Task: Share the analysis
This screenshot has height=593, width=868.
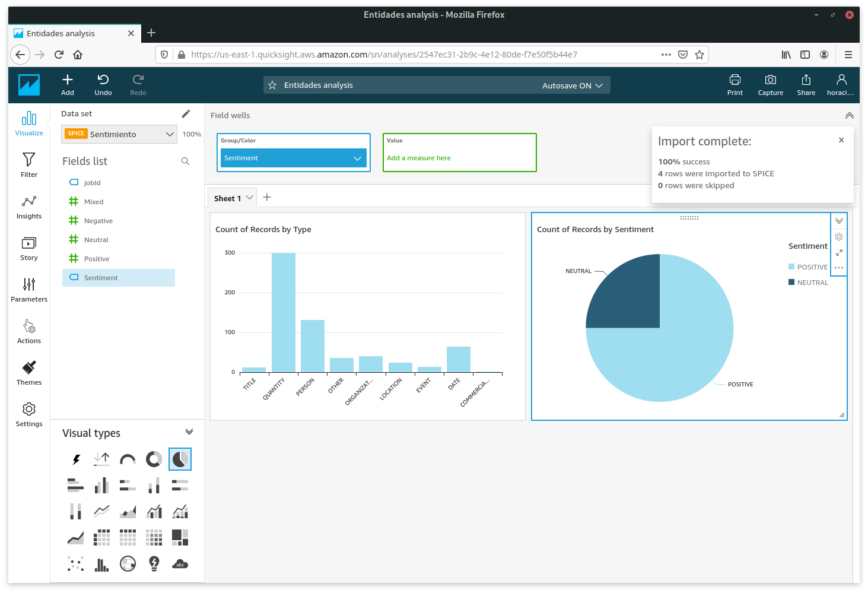Action: click(806, 85)
